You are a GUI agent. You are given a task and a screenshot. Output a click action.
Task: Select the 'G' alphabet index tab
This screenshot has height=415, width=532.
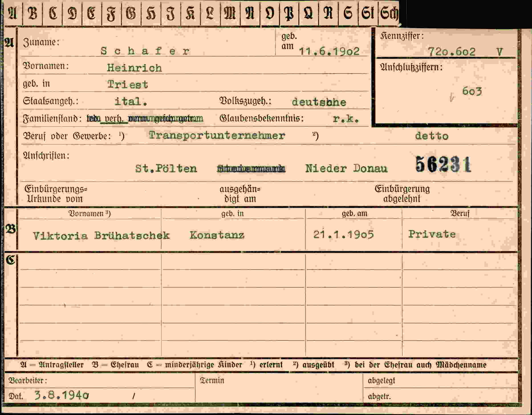pos(131,13)
